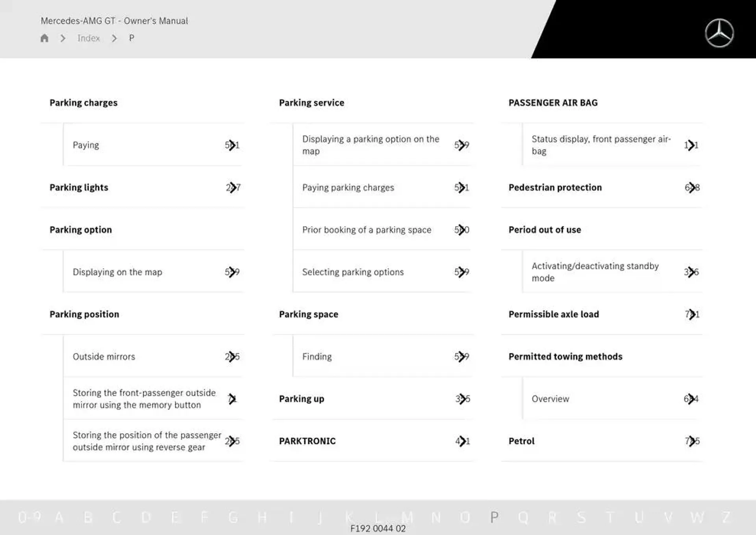Click the first breadcrumb arrow chevron

coord(63,38)
